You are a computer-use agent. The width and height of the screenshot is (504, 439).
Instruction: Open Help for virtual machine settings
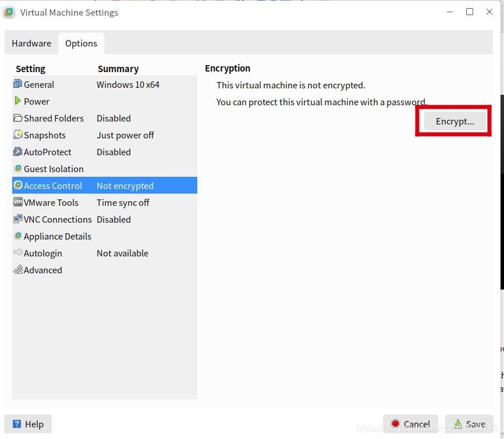click(x=28, y=424)
